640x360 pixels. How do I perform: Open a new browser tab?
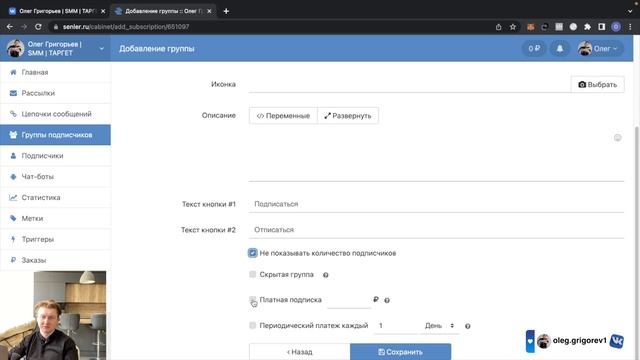(x=226, y=11)
